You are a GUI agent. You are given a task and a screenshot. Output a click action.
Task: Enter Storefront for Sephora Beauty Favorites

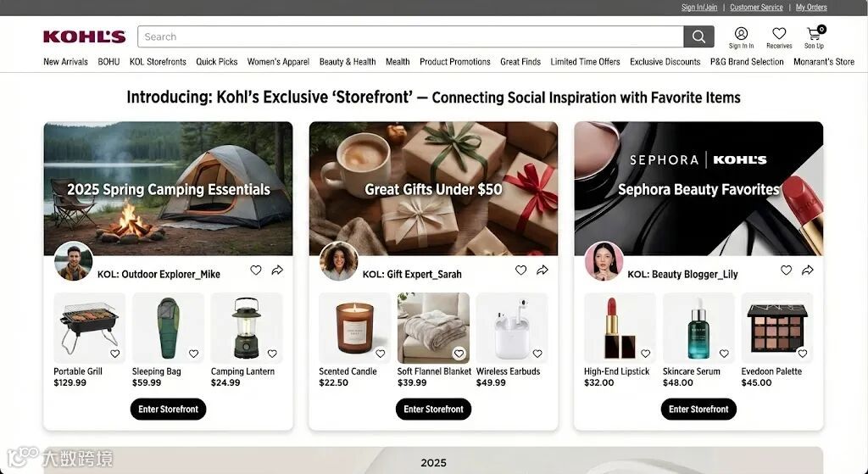698,410
